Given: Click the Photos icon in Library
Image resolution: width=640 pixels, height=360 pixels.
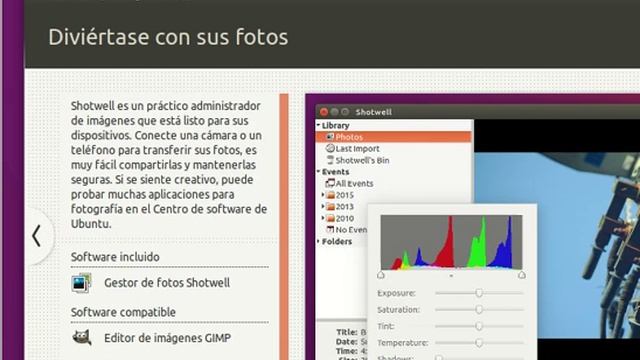Looking at the screenshot, I should point(330,137).
